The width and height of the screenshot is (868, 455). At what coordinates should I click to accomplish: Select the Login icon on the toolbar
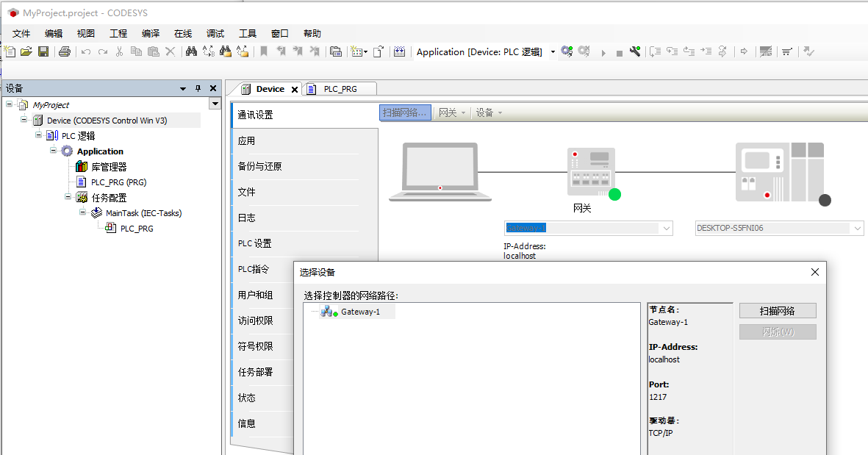567,51
